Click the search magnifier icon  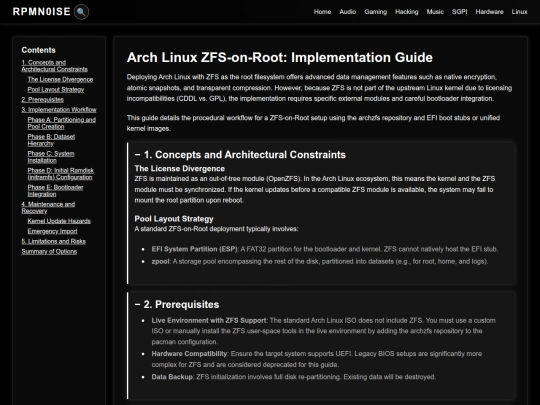(x=81, y=12)
